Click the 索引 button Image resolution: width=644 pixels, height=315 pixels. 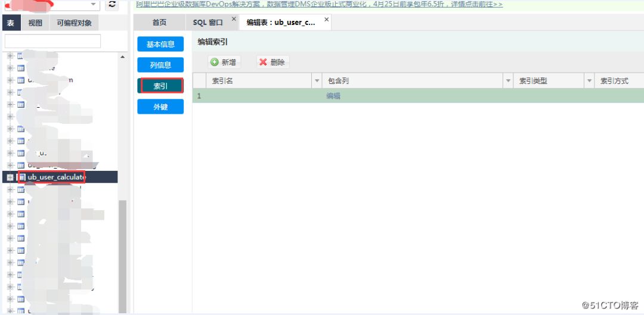pos(160,86)
